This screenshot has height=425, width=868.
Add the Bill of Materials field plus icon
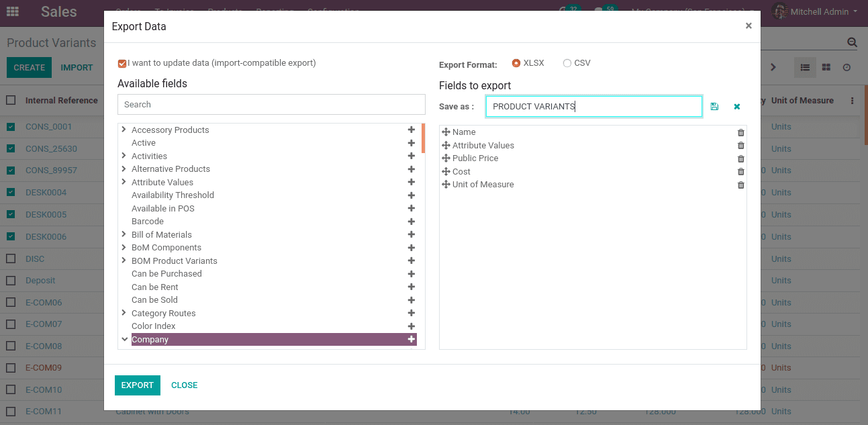tap(412, 234)
